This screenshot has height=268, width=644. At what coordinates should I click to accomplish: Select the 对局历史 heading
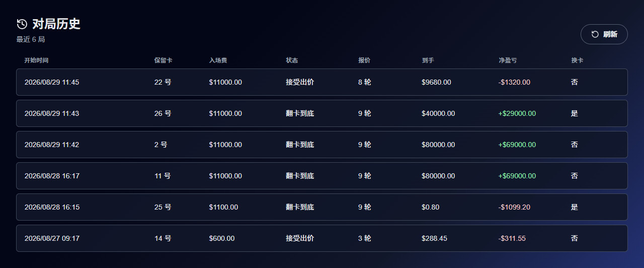(x=56, y=24)
